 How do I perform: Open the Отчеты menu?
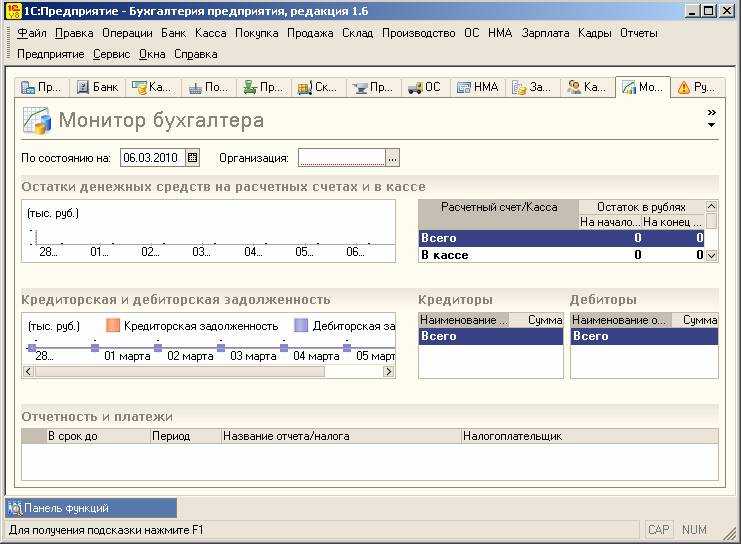(638, 33)
